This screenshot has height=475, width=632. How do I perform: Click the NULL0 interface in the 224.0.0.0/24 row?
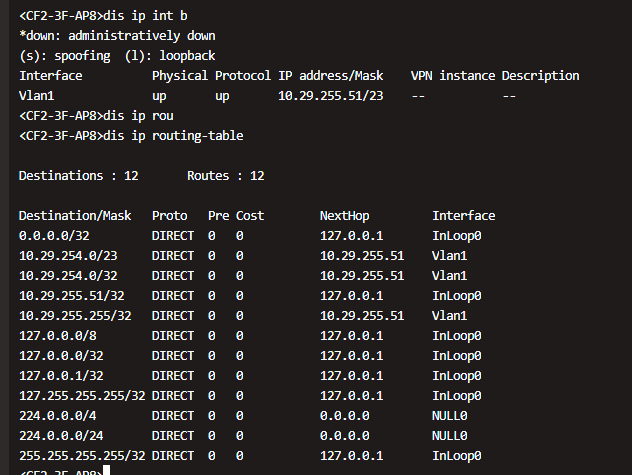click(450, 436)
